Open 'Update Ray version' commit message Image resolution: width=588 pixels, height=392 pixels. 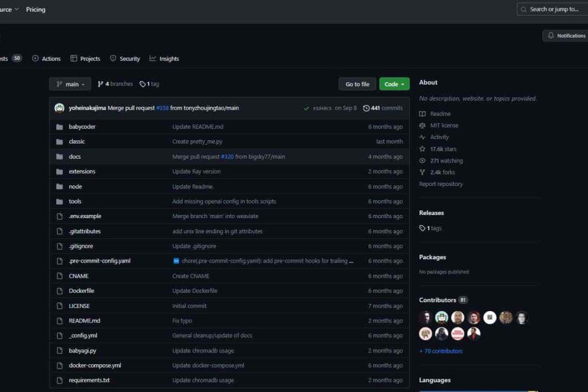[196, 171]
